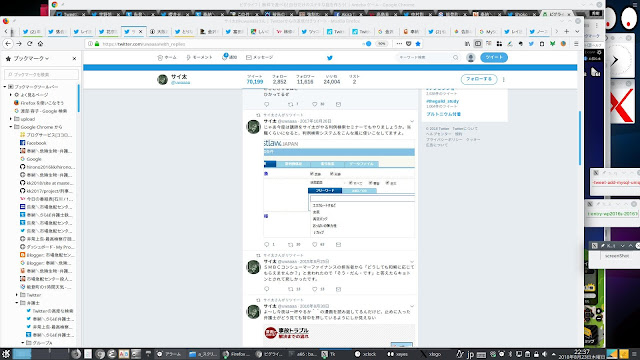This screenshot has height=360, width=640.
Task: Click tweets count 70,199
Action: coord(255,82)
